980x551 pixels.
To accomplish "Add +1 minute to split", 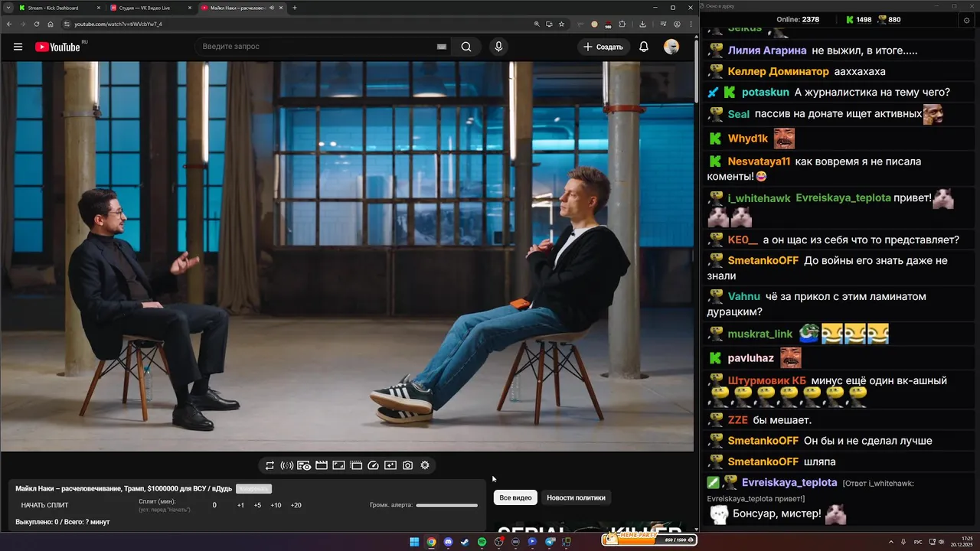I will tap(240, 505).
